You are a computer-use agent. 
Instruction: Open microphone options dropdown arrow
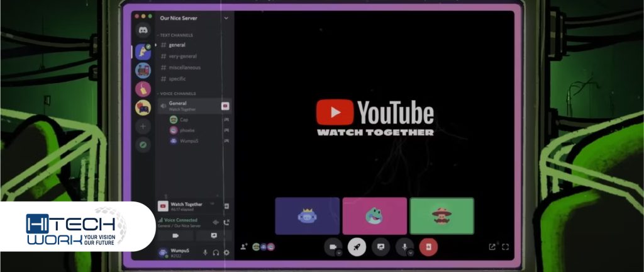(410, 253)
